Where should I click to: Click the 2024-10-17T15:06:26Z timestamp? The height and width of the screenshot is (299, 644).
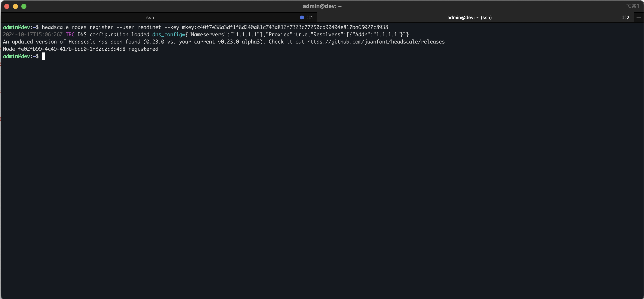point(33,35)
